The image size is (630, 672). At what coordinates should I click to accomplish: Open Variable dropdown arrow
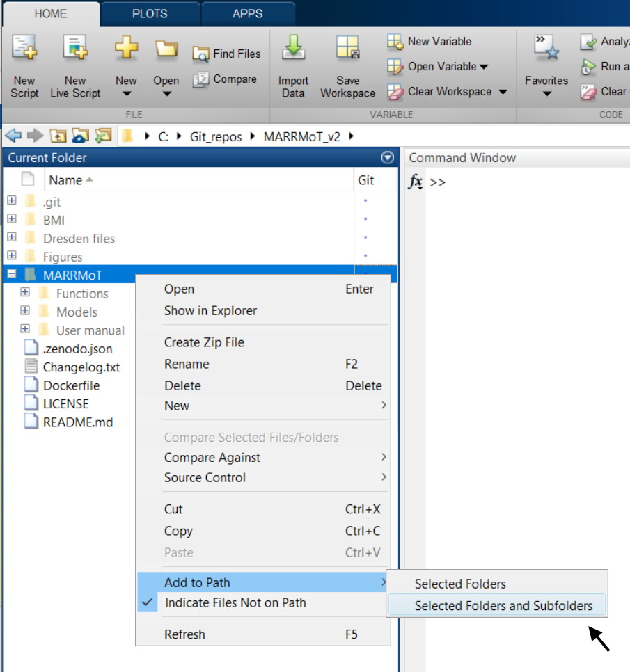pyautogui.click(x=484, y=67)
